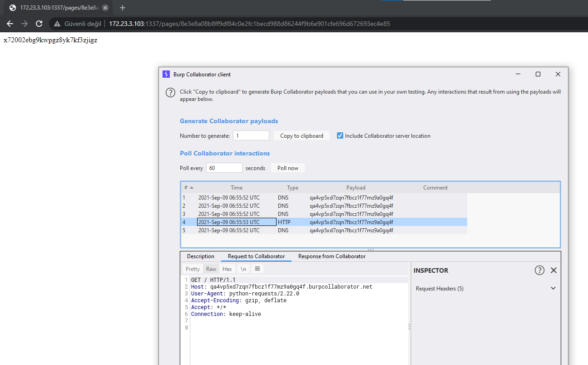Click the browser back arrow
This screenshot has height=365, width=588.
coord(10,24)
